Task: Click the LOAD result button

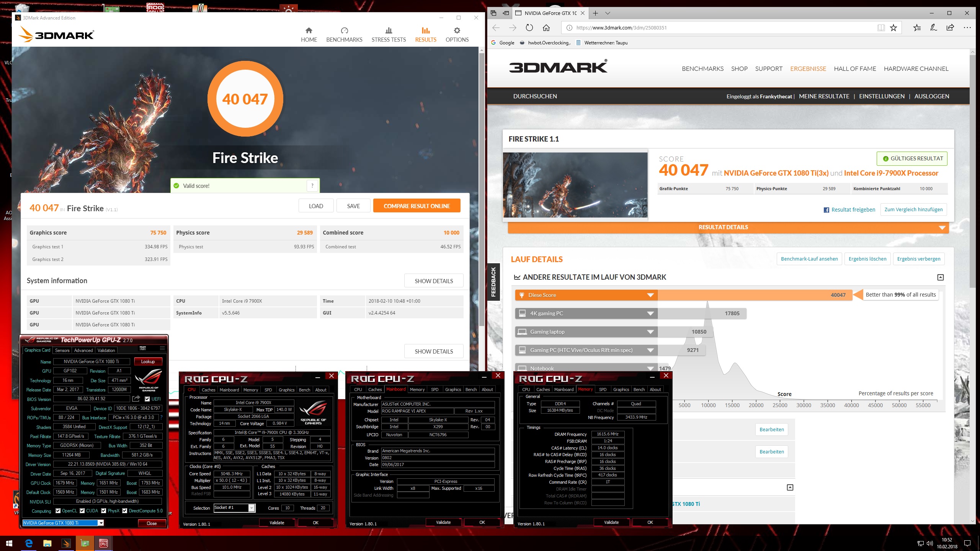Action: pos(316,206)
